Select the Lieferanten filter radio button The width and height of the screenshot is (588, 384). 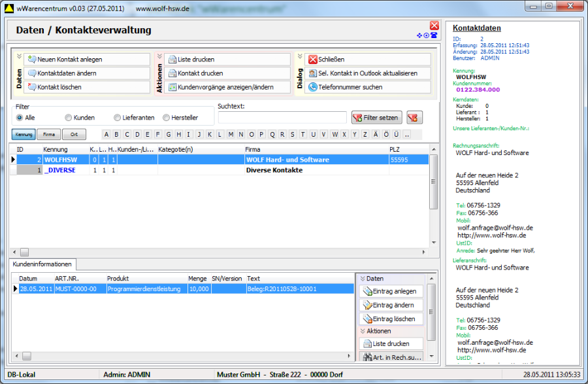[118, 118]
